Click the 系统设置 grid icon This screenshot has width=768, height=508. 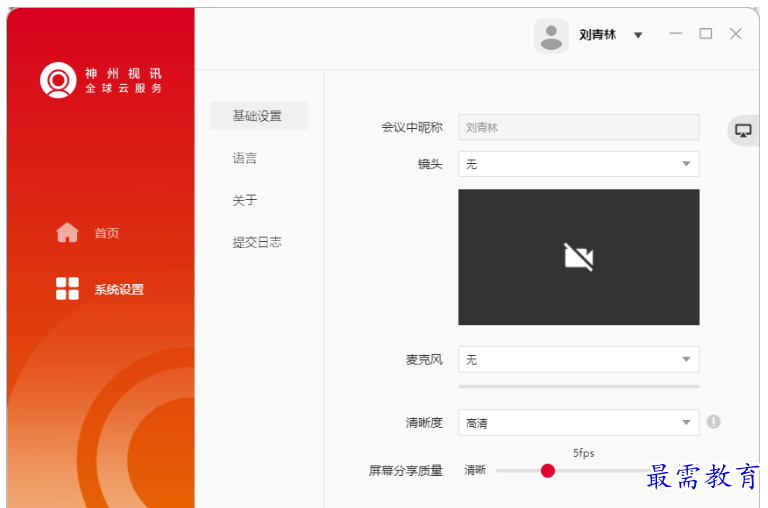point(67,289)
